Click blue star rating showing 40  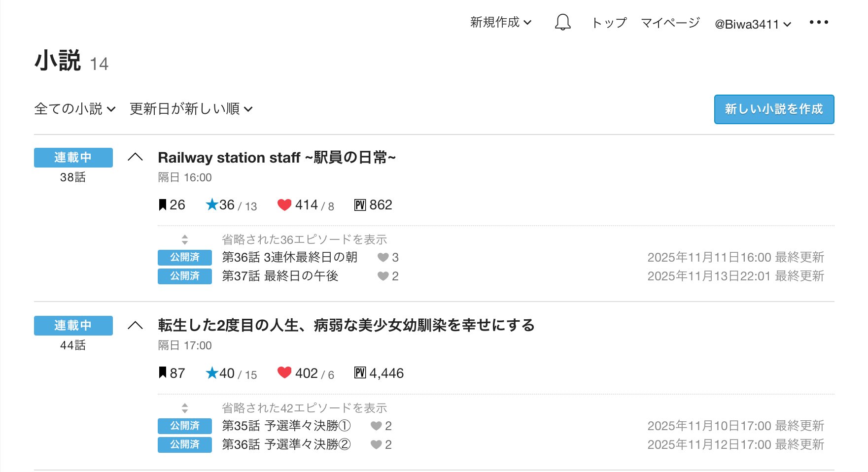click(x=212, y=373)
